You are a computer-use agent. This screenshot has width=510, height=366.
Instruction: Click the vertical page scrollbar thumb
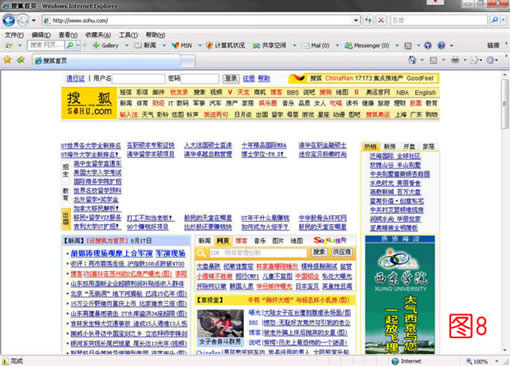tap(505, 104)
